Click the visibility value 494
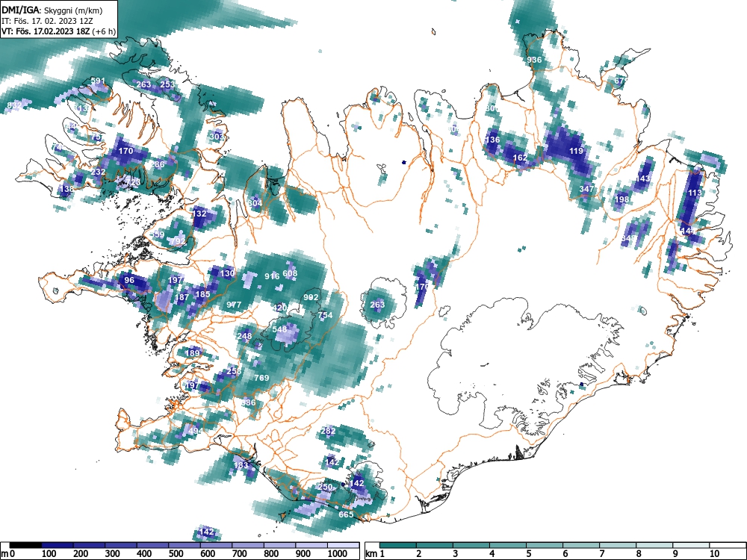The width and height of the screenshot is (747, 560). pos(196,431)
